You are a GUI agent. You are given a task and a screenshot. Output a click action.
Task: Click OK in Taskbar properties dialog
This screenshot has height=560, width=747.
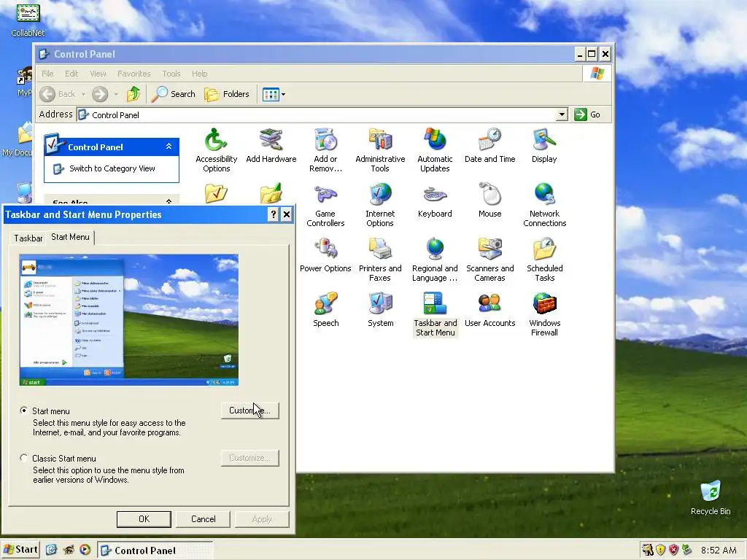point(144,519)
